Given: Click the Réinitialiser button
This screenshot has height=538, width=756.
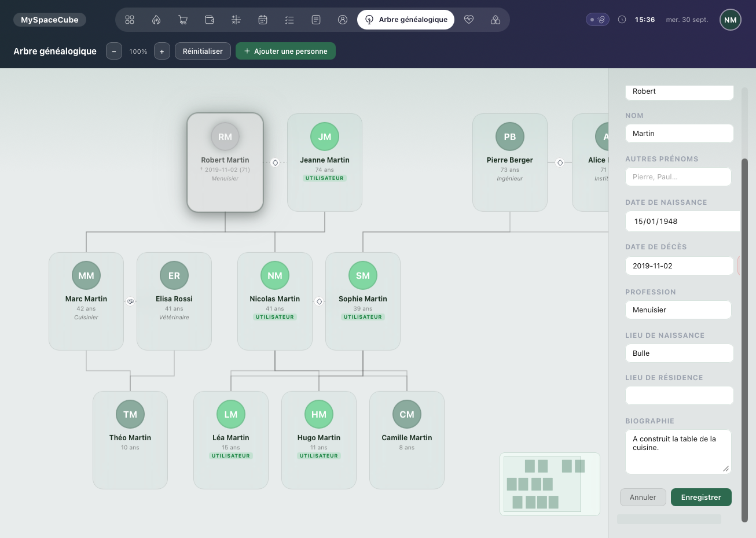Looking at the screenshot, I should click(x=203, y=51).
